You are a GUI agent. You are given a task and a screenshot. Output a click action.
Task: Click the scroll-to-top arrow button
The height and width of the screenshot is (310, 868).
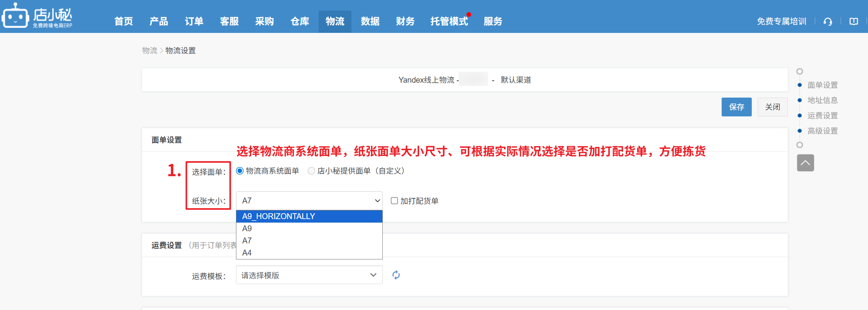pyautogui.click(x=805, y=163)
